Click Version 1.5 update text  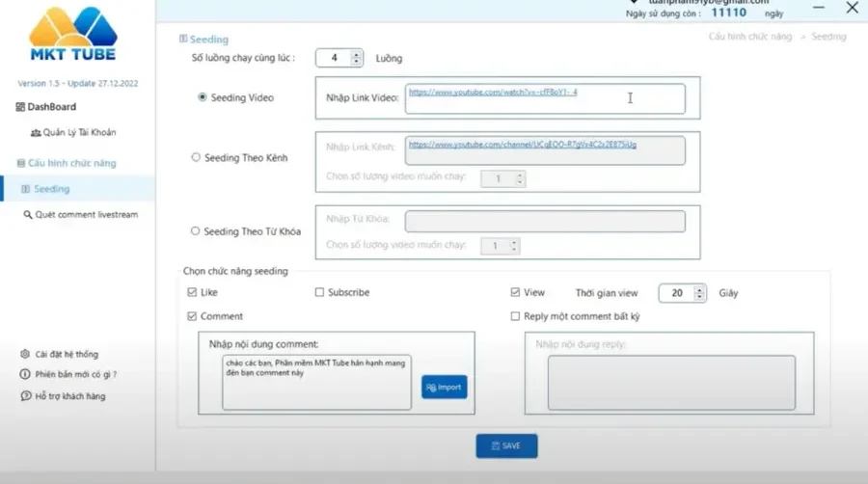click(x=77, y=84)
